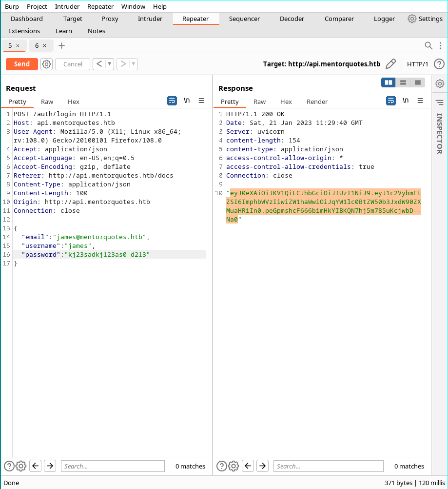Go to previous match in Response search

tap(248, 466)
